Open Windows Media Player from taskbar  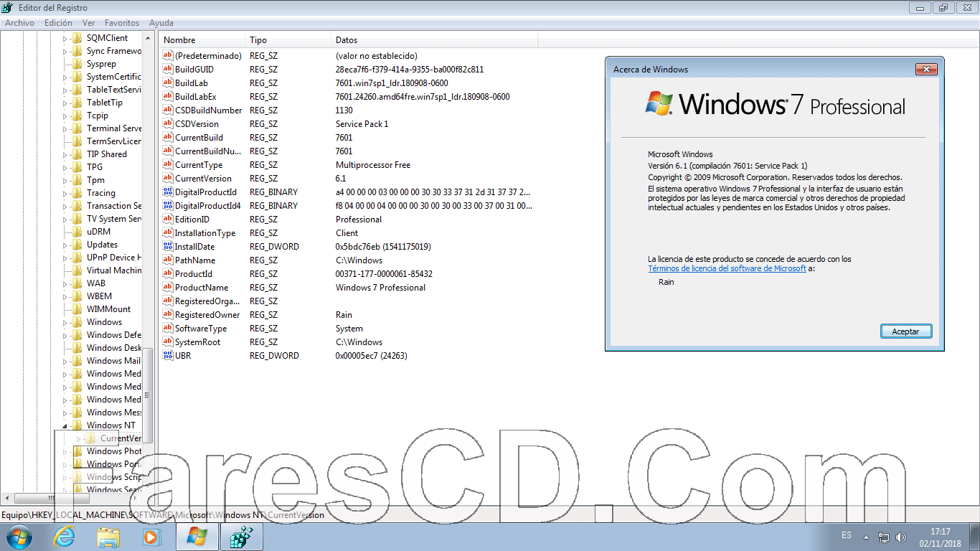[151, 537]
